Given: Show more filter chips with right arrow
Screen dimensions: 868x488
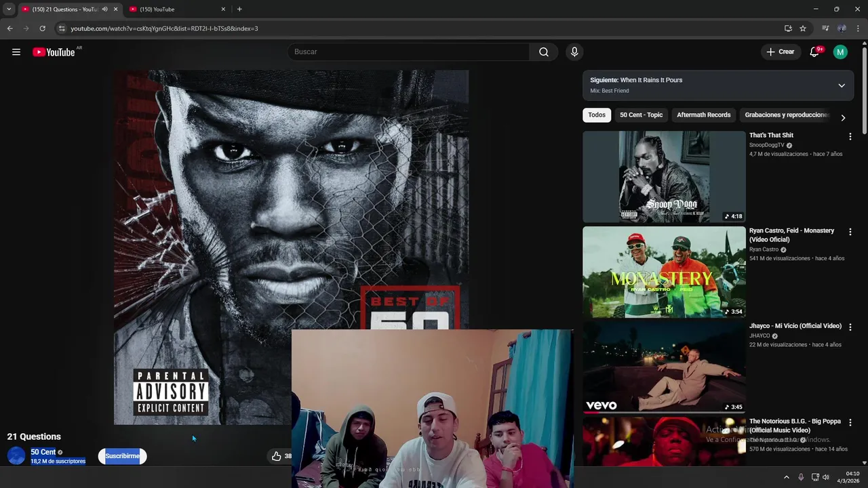Looking at the screenshot, I should (x=843, y=118).
